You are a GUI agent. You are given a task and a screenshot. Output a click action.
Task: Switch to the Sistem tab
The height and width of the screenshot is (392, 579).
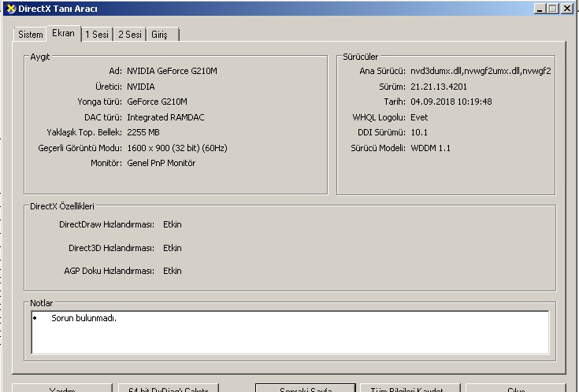[x=30, y=35]
